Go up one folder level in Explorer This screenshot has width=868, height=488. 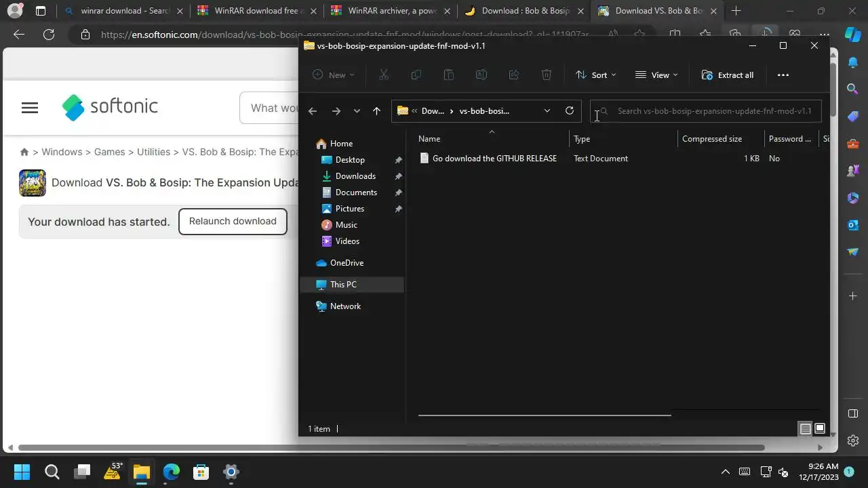tap(377, 111)
